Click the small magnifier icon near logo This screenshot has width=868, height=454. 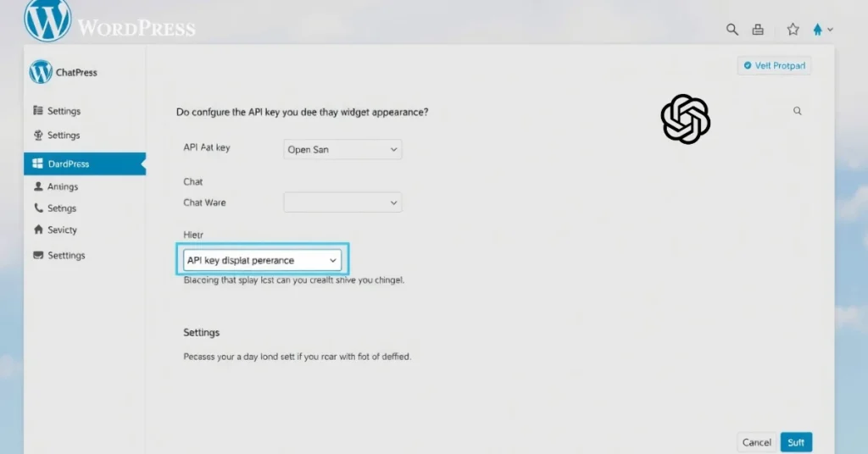tap(798, 111)
